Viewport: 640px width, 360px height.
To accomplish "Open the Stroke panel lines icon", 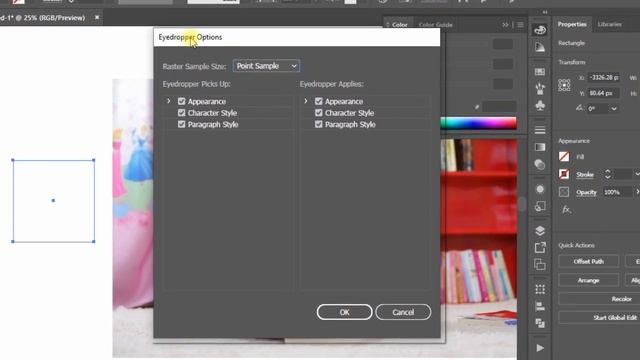I will 540,130.
